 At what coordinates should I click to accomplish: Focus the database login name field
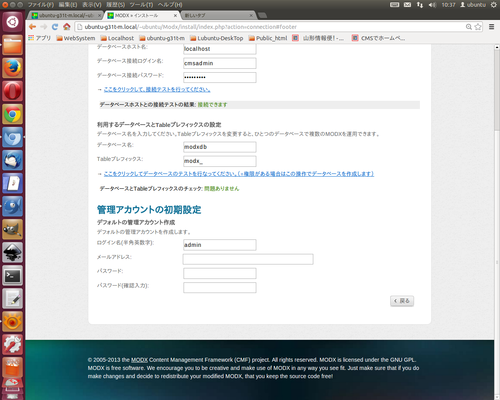coord(220,63)
